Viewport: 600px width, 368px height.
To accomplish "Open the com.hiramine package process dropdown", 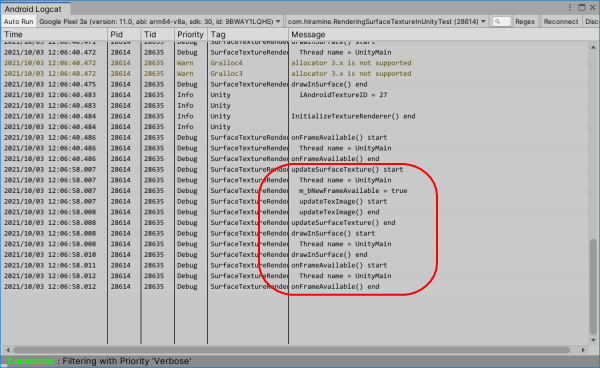I will coord(387,21).
